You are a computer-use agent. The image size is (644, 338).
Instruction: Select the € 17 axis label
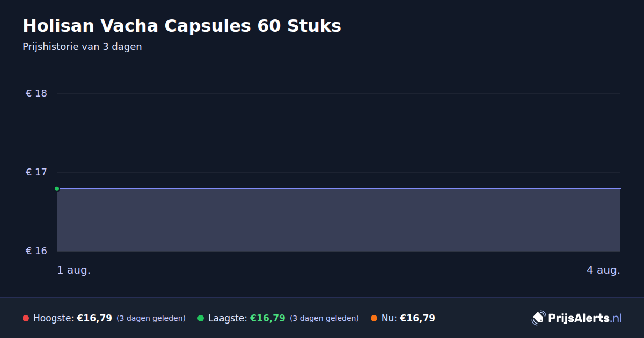(x=36, y=172)
